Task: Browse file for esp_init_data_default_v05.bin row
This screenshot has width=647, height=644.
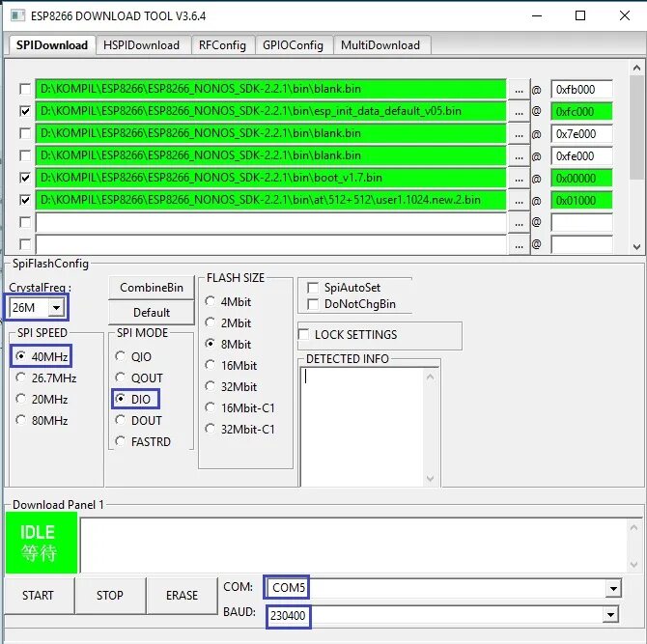Action: click(x=520, y=112)
